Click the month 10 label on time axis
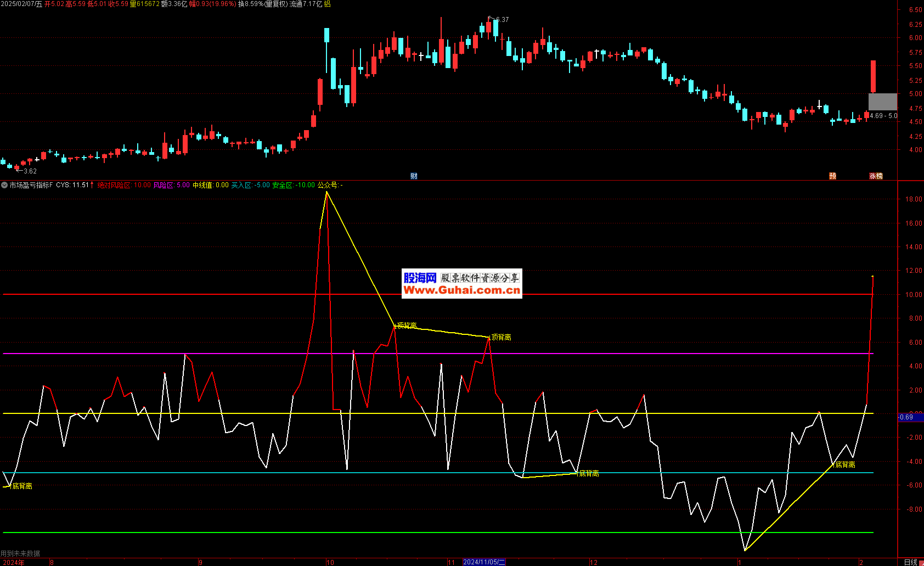Viewport: 924px width, 566px height. pyautogui.click(x=330, y=562)
